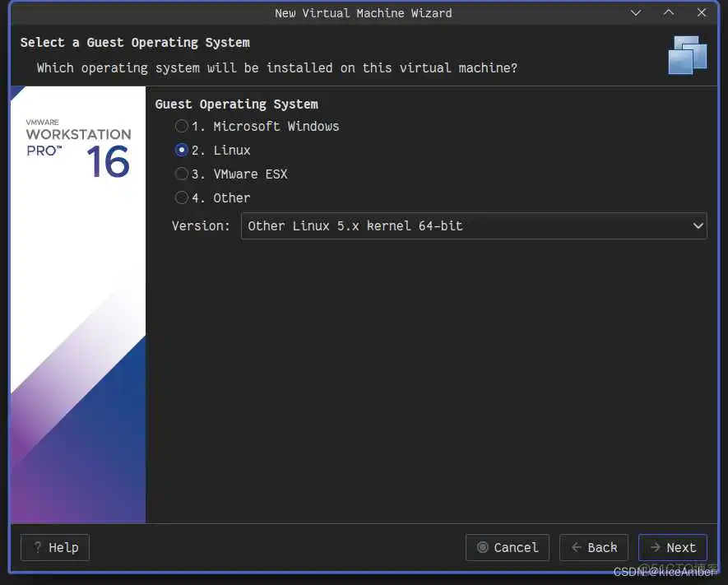728x585 pixels.
Task: Open the Version combo box
Action: tap(473, 225)
